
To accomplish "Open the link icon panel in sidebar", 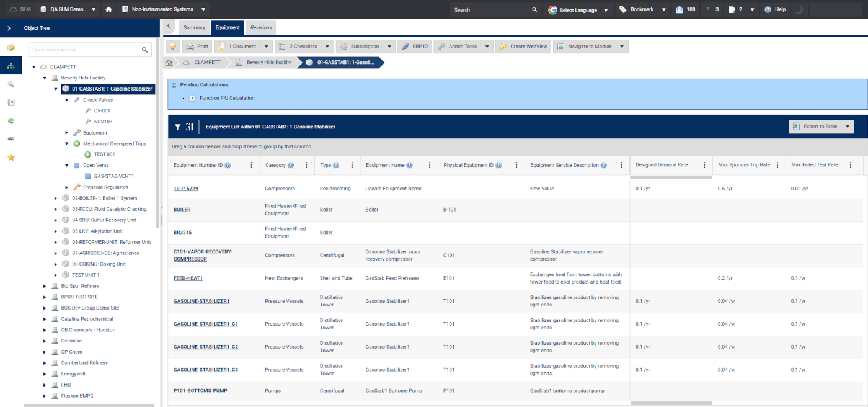I will tap(11, 139).
